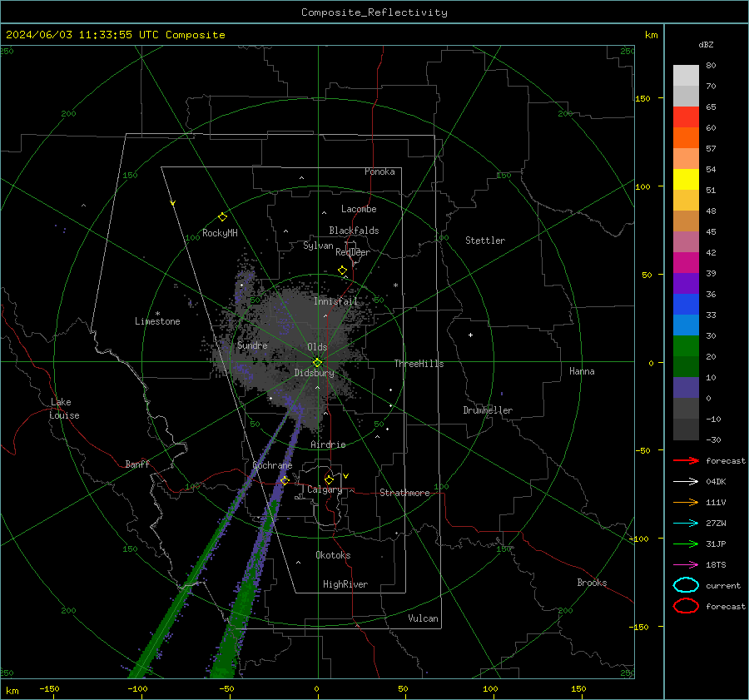This screenshot has height=700, width=749.
Task: Click the Sundre city label
Action: click(252, 345)
